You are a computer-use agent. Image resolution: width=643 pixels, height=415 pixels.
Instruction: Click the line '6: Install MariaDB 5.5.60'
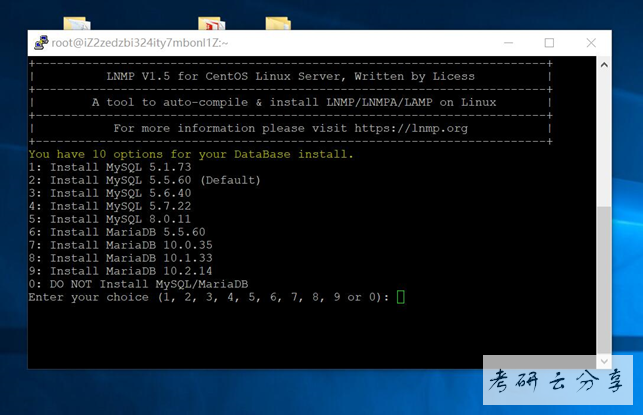[x=117, y=232]
